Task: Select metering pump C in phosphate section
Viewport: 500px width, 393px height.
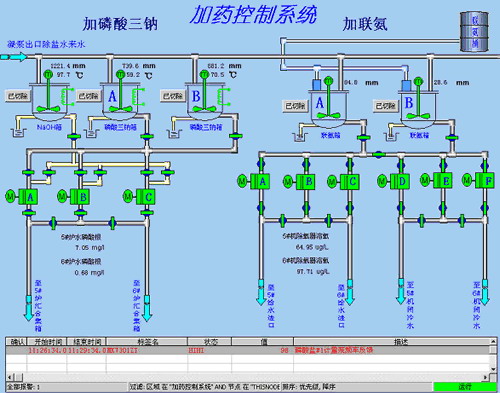Action: point(145,197)
